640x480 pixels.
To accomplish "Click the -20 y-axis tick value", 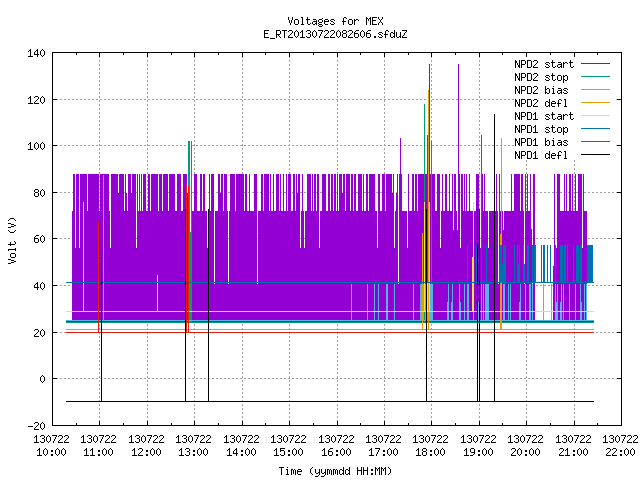I will 36,426.
